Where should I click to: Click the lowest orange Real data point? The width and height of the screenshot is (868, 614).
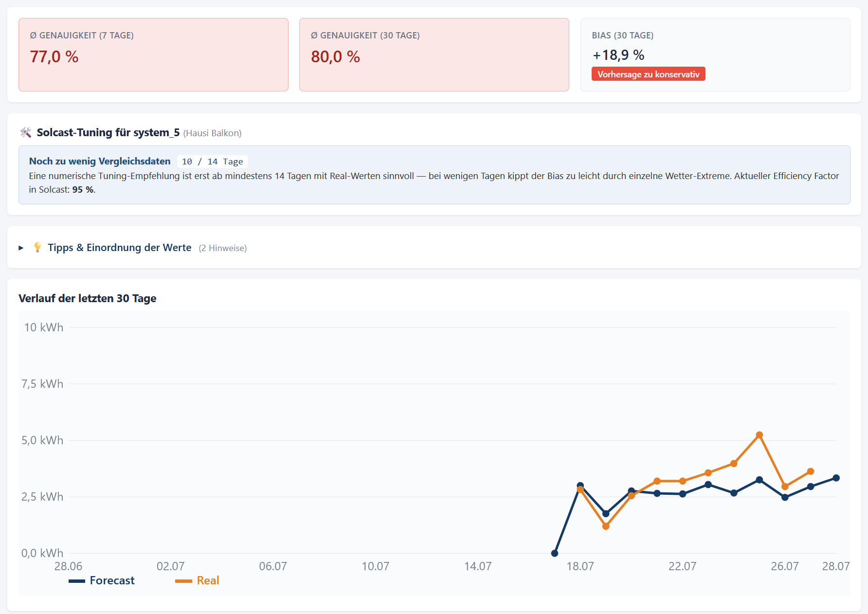(x=606, y=526)
